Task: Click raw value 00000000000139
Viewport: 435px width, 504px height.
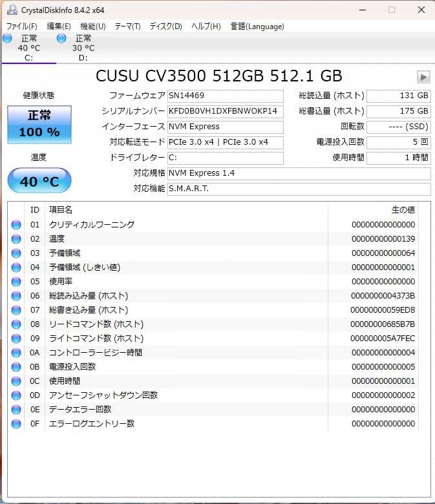Action: pyautogui.click(x=383, y=239)
